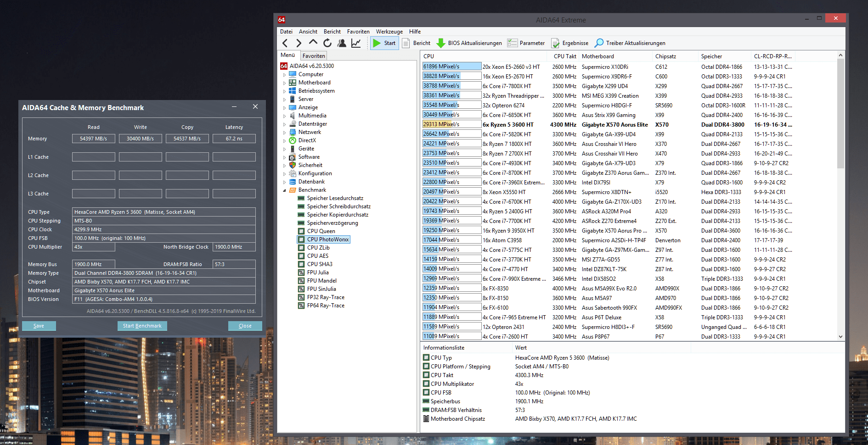The width and height of the screenshot is (868, 445).
Task: Click the Speicher Lesedurchsatz memory icon
Action: (x=301, y=198)
